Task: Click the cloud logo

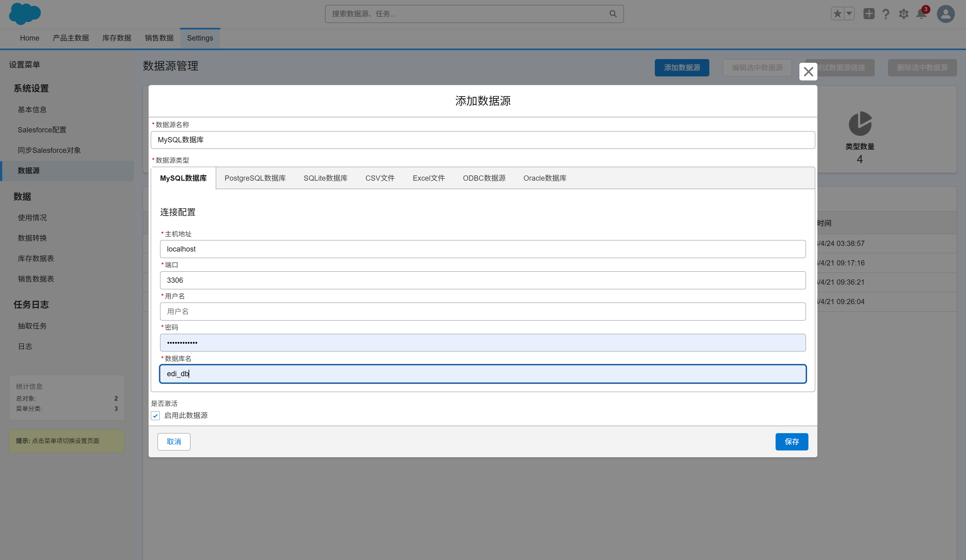Action: [x=24, y=14]
